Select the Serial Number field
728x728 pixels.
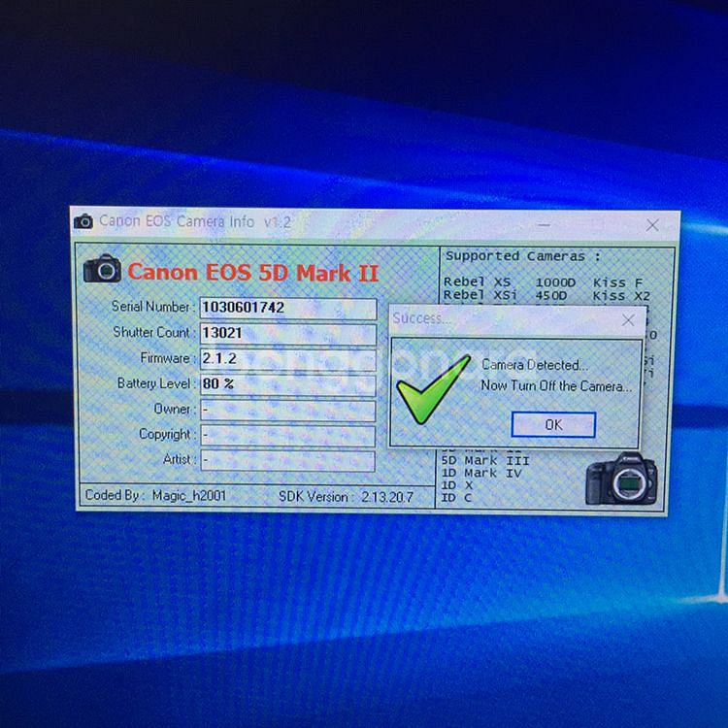[x=287, y=308]
